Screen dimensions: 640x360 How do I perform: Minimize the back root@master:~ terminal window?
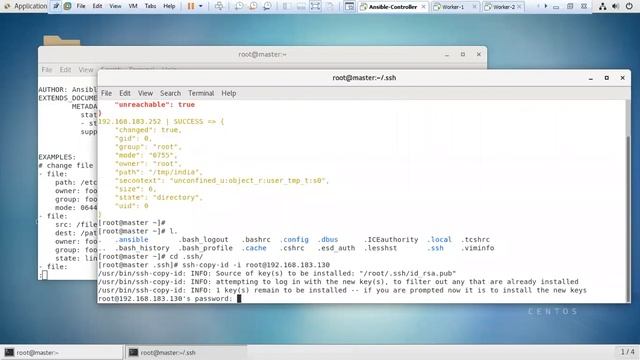point(447,54)
